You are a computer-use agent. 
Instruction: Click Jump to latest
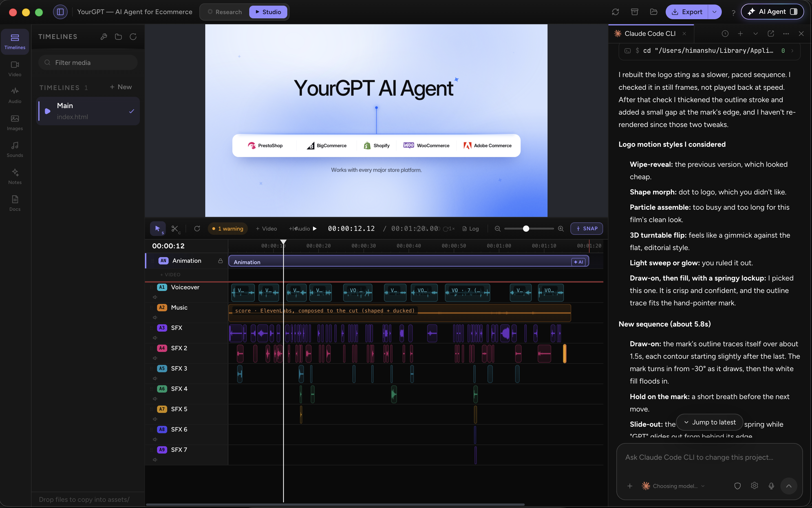click(709, 422)
